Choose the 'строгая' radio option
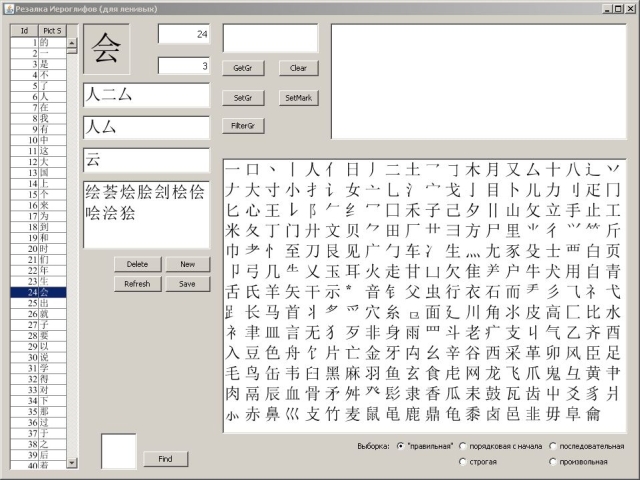Viewport: 640px width, 480px height. (462, 462)
